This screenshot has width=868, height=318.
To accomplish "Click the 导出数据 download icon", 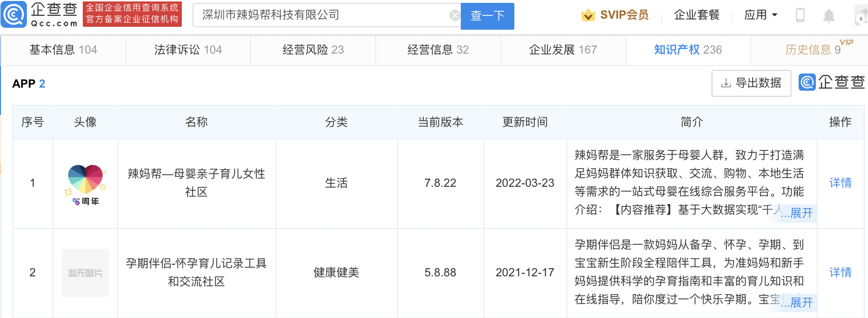I will point(726,83).
